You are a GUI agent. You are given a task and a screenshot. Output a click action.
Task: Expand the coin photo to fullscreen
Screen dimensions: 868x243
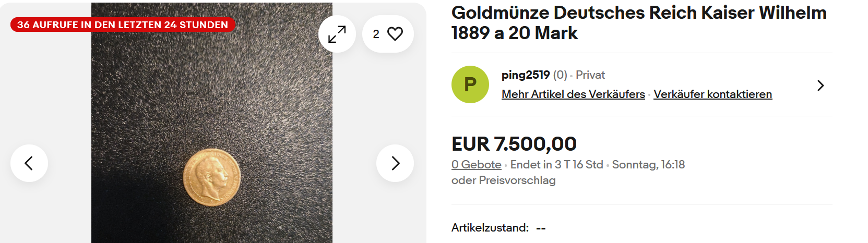coord(337,34)
